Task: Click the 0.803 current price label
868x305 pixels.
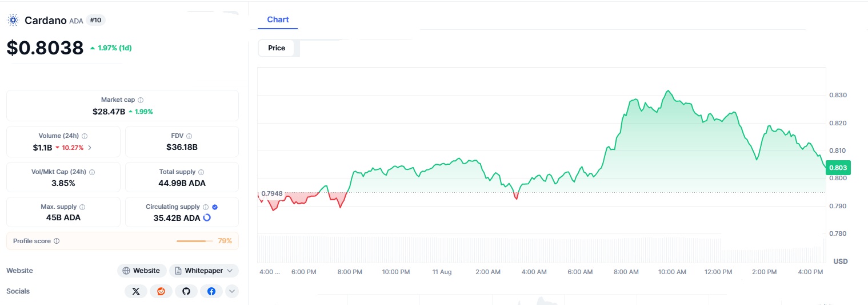Action: (838, 168)
